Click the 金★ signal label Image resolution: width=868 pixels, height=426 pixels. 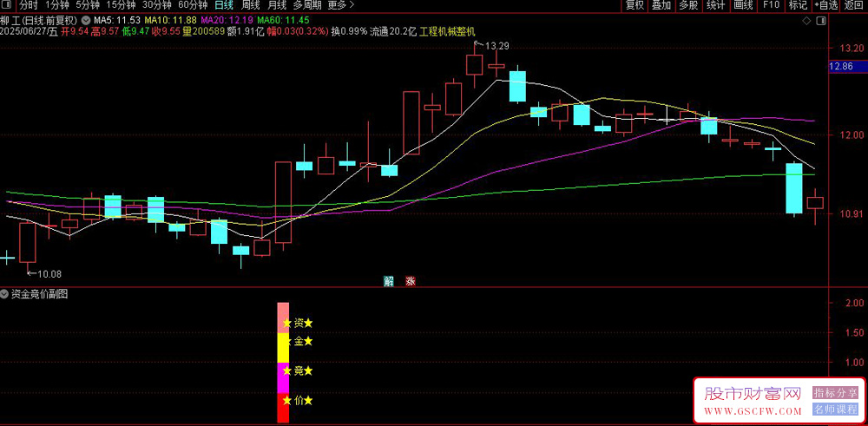303,341
